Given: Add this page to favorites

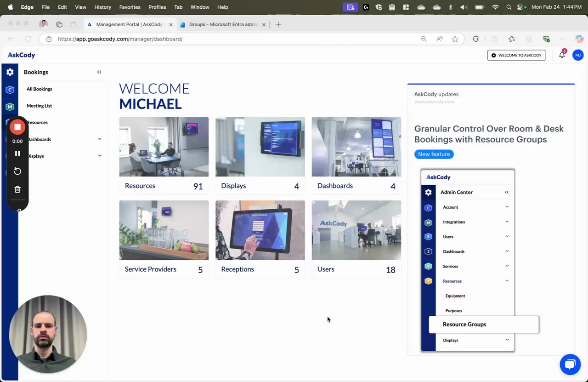Looking at the screenshot, I should click(455, 39).
